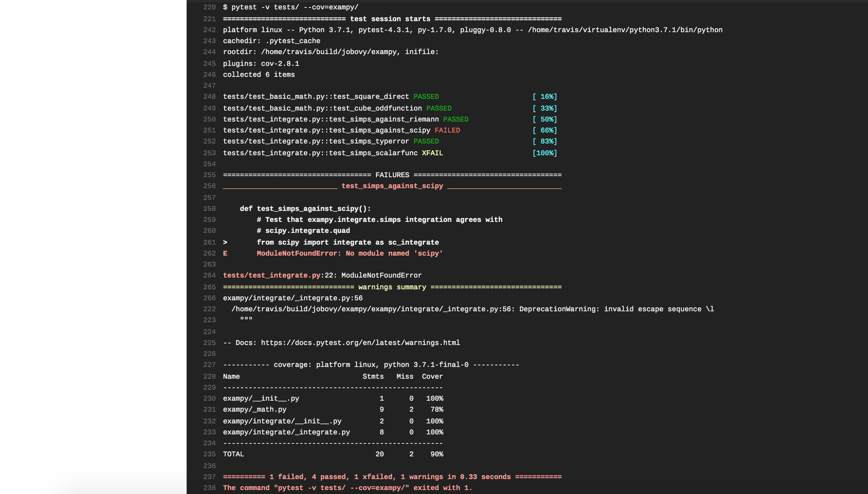Click the FAILED status of test_simps_against_scipy
Viewport: 868px width, 494px height.
click(x=447, y=130)
